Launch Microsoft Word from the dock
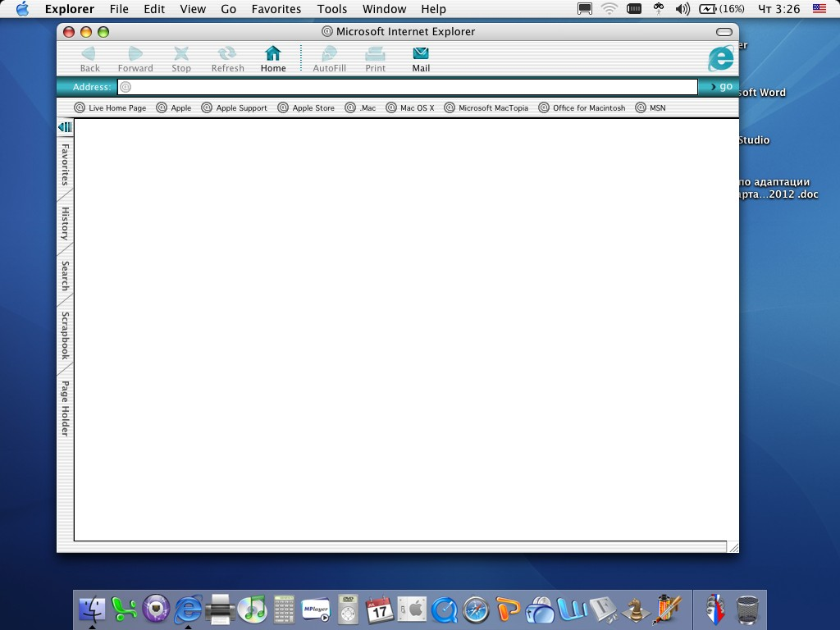 pos(572,609)
